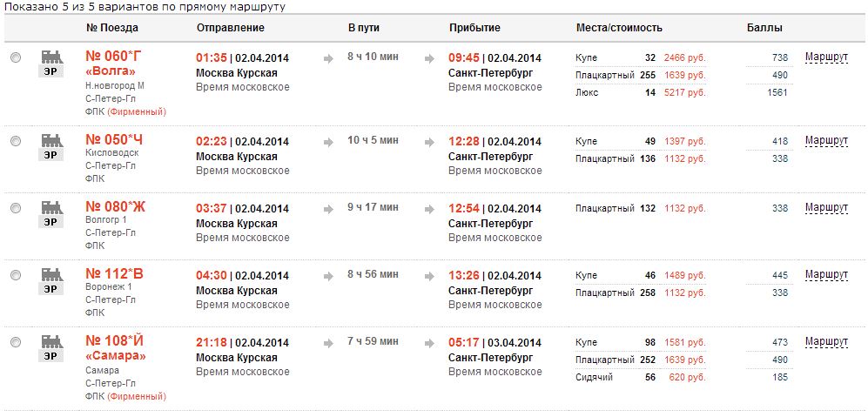Open the Маршрут link for train 060*Г
Image resolution: width=868 pixels, height=417 pixels.
click(x=826, y=57)
